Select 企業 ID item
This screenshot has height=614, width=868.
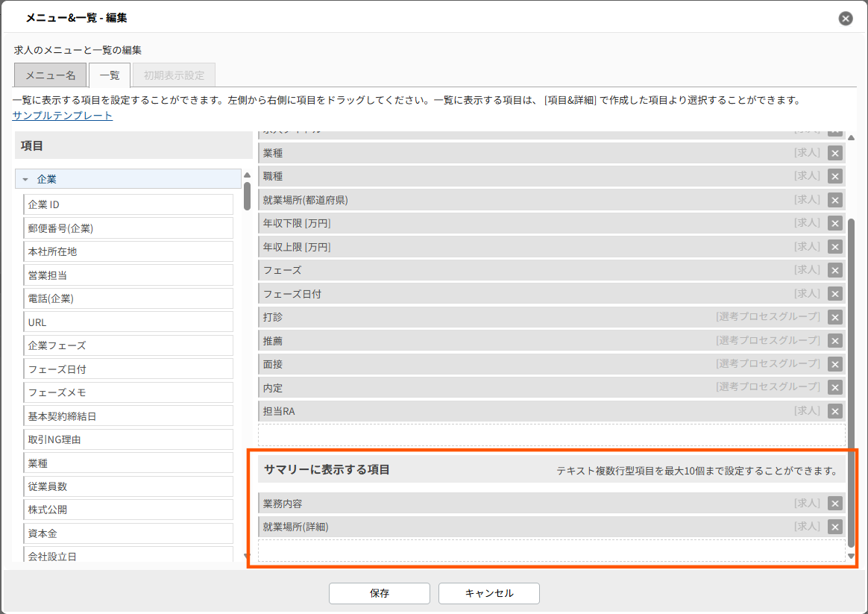pos(128,205)
